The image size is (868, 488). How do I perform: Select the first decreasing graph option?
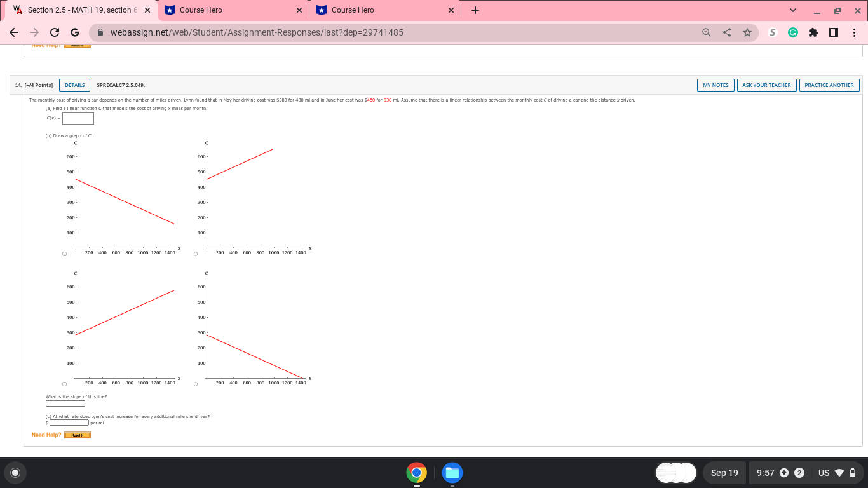[x=64, y=254]
